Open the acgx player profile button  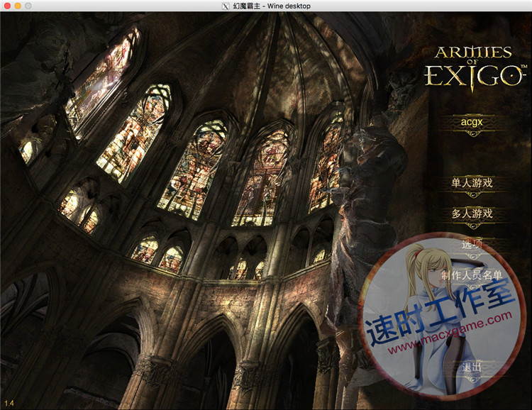[x=471, y=122]
